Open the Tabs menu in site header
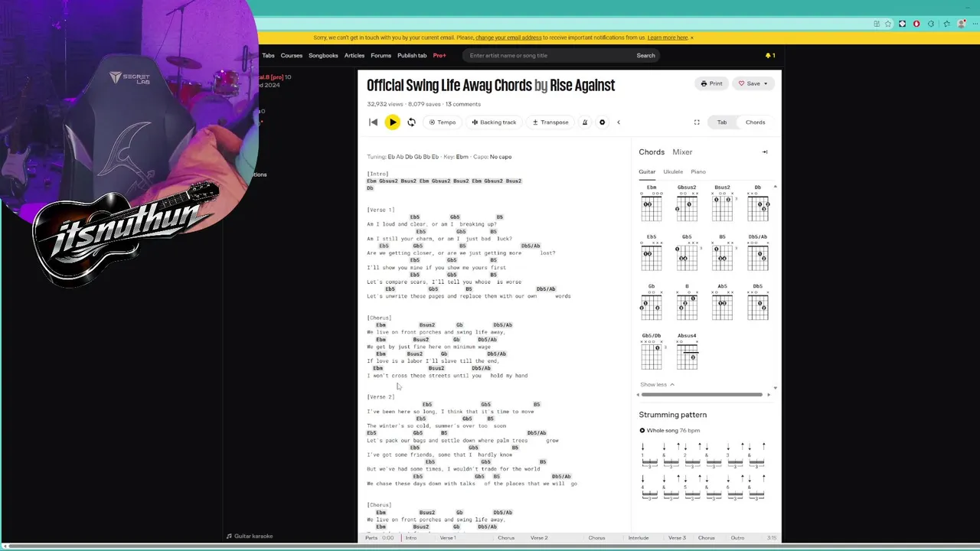 (268, 55)
